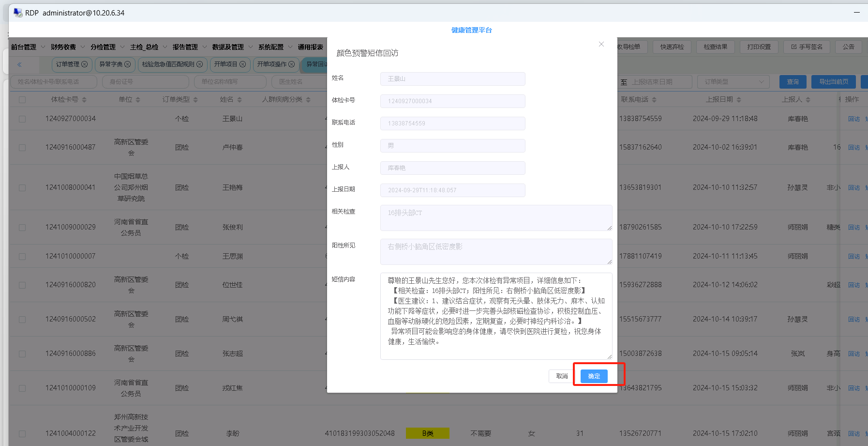Minimize the RDP window
868x446 pixels.
[x=857, y=12]
